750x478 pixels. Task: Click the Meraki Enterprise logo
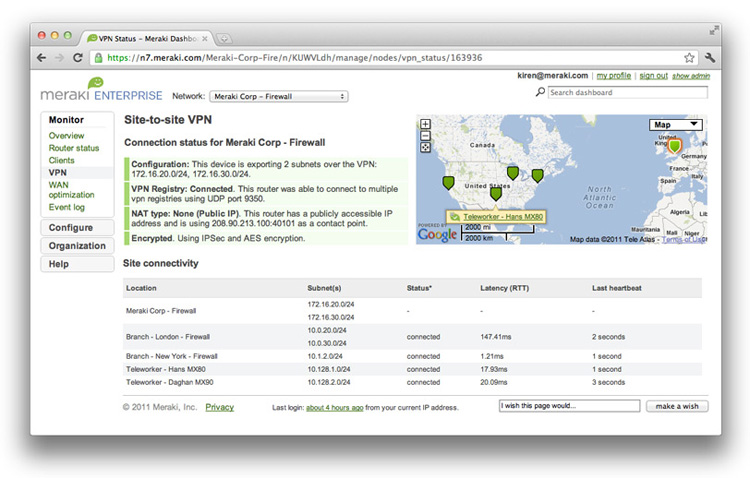click(101, 90)
